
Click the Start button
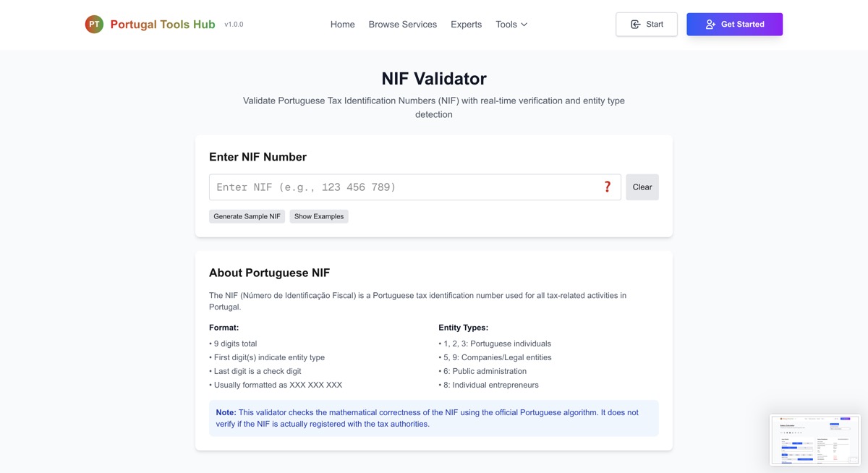(647, 25)
